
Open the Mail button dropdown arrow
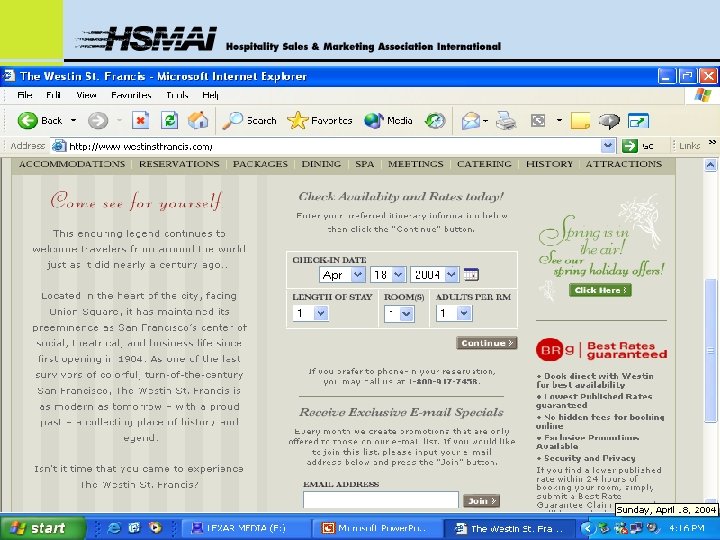[x=485, y=121]
